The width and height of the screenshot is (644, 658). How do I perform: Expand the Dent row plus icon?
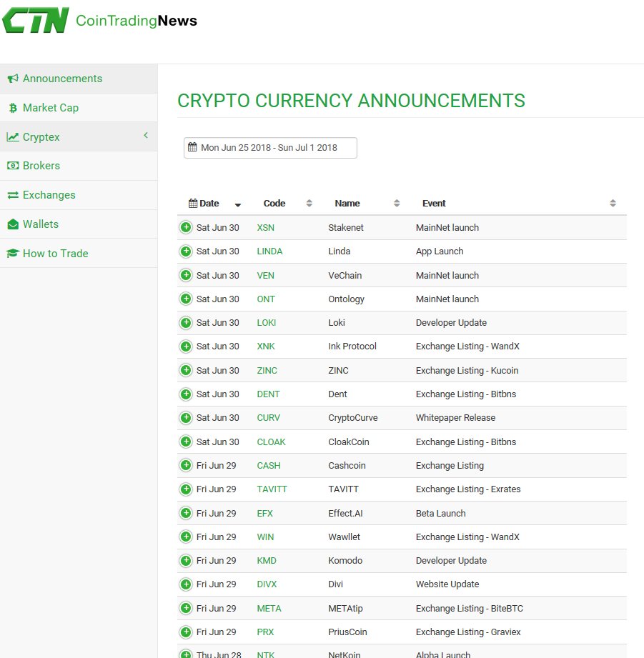pos(186,394)
